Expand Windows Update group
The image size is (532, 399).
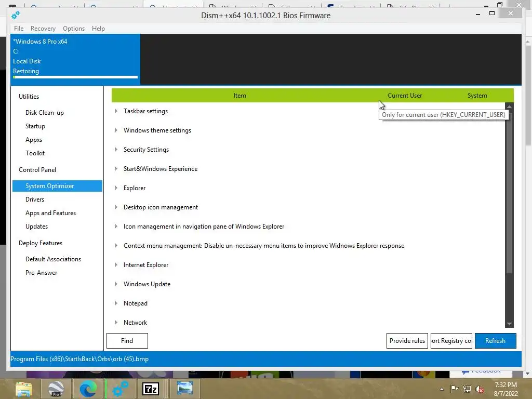(116, 284)
